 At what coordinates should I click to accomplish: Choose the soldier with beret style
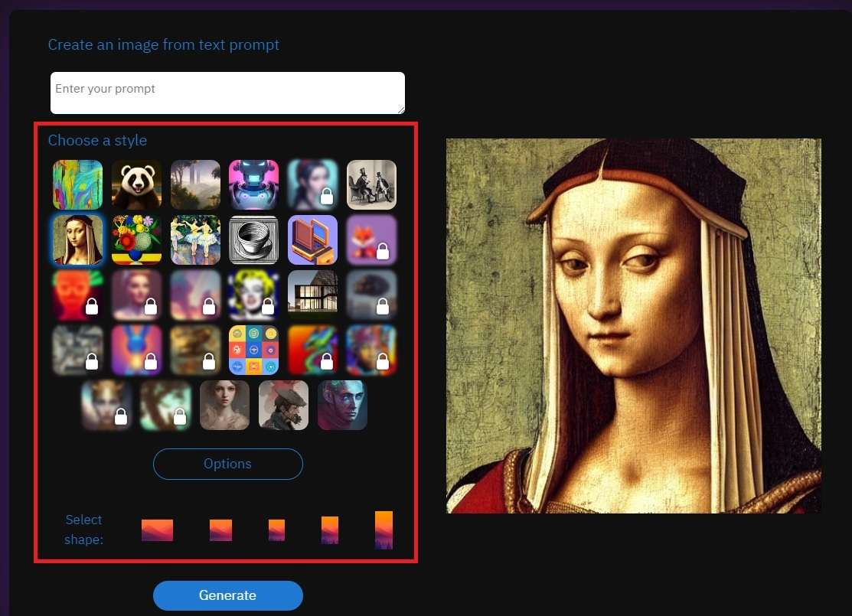pos(284,406)
